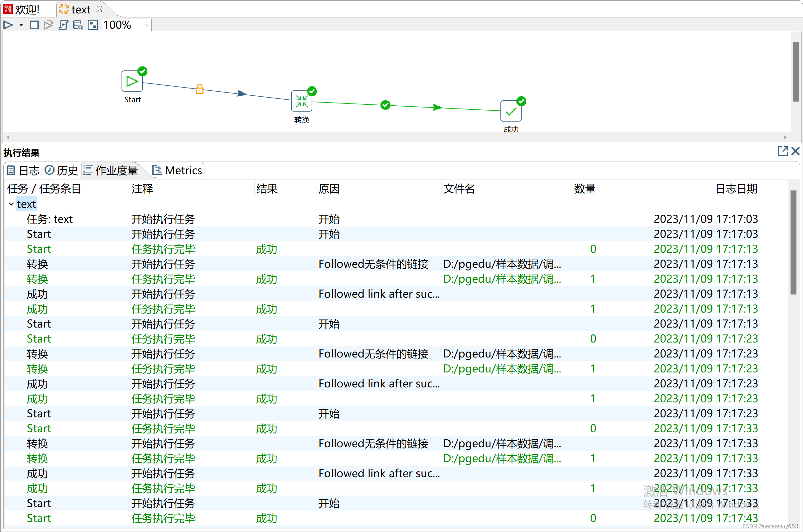This screenshot has width=803, height=532.
Task: Click the show execution results toolbar icon
Action: tap(92, 25)
